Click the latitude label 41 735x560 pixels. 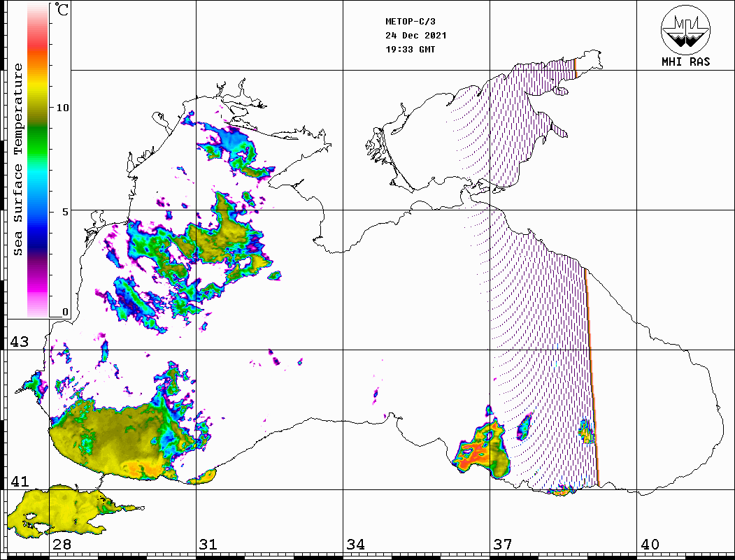coord(19,482)
